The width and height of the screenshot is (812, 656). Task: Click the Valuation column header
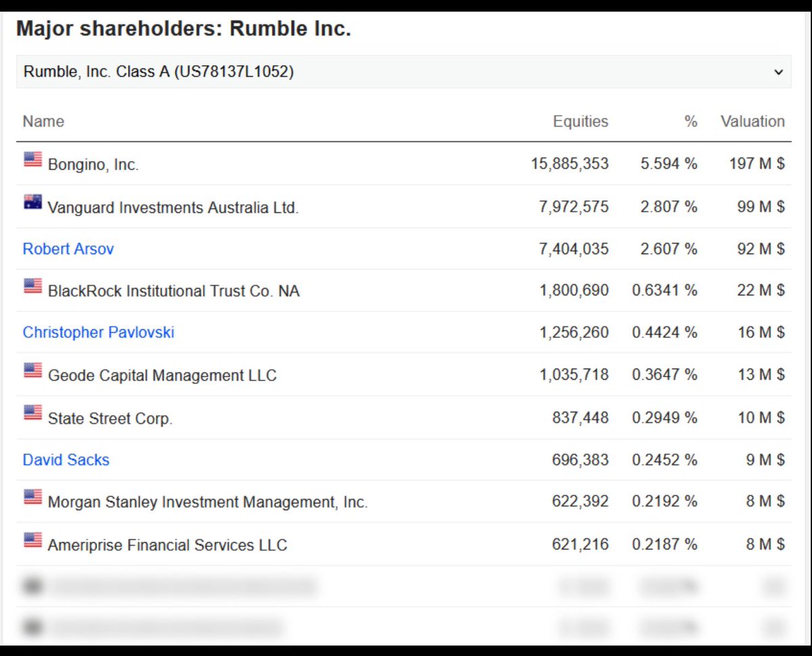pyautogui.click(x=752, y=122)
